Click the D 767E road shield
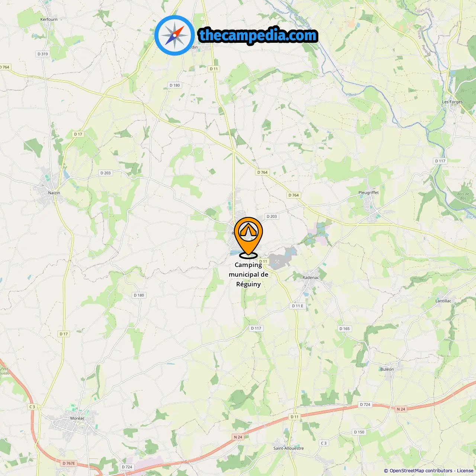The image size is (476, 476). coord(69,463)
